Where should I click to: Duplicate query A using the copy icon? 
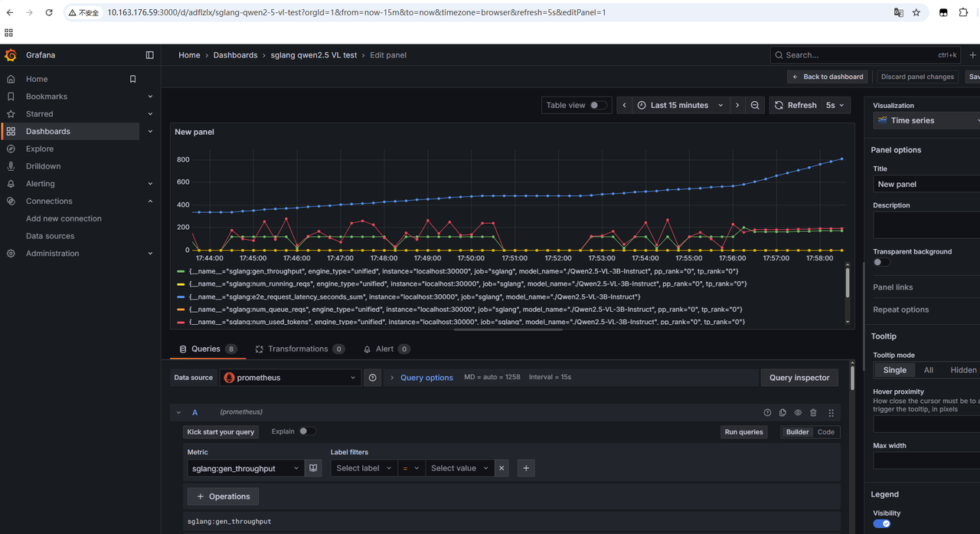[782, 412]
